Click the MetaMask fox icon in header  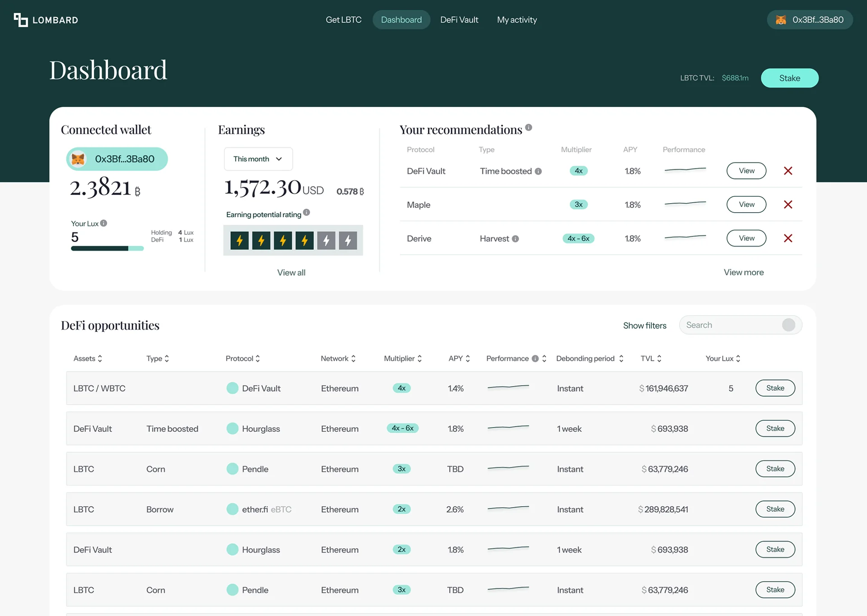coord(781,20)
